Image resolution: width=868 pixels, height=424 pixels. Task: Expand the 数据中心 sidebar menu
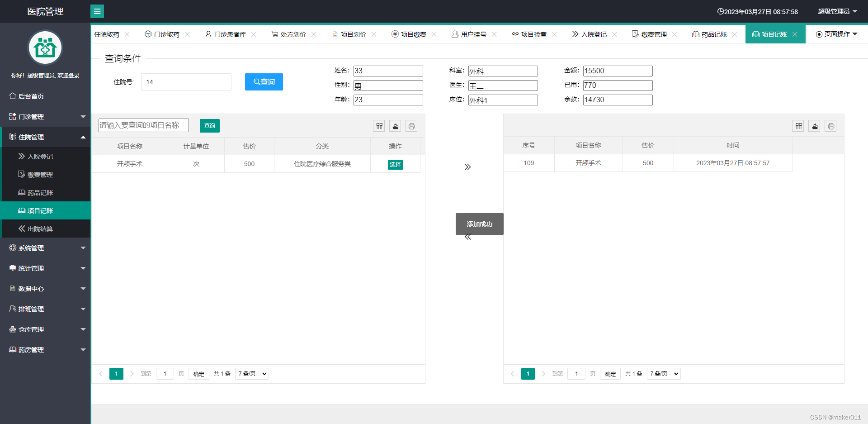click(x=45, y=289)
